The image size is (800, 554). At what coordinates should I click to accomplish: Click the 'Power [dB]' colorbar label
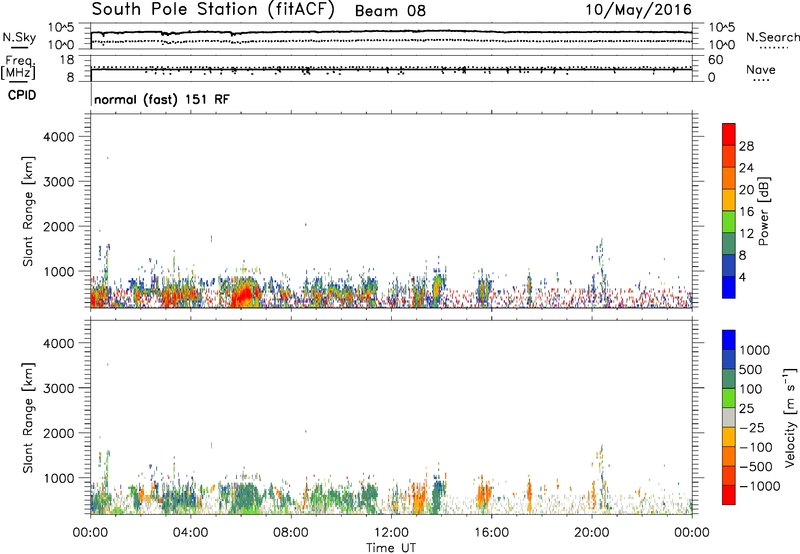tap(763, 211)
